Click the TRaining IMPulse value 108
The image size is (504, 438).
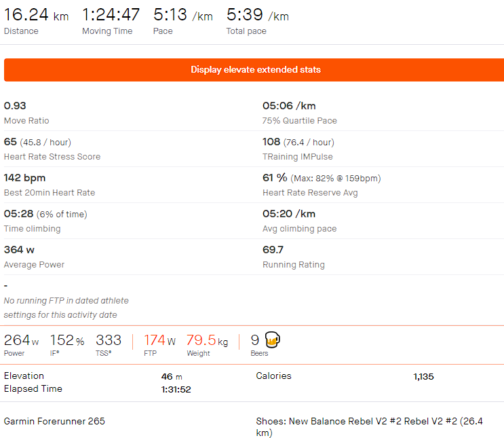coord(271,143)
